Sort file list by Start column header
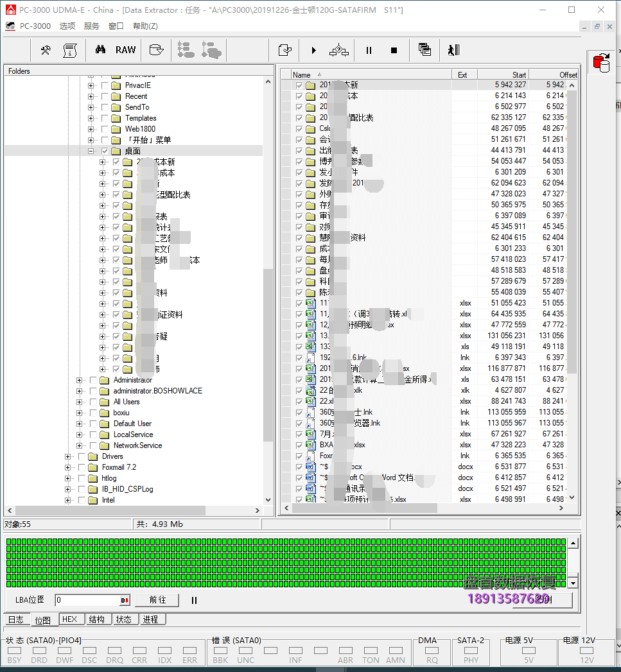Image resolution: width=621 pixels, height=672 pixels. [503, 74]
